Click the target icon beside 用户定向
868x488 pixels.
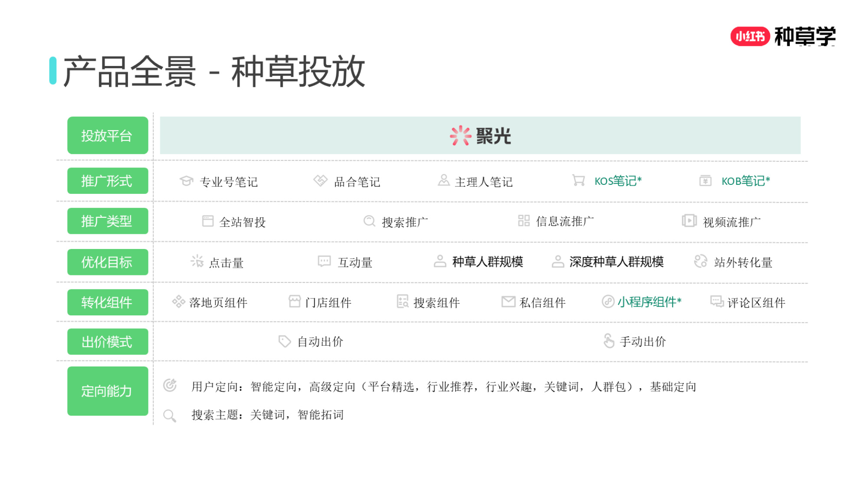point(171,386)
